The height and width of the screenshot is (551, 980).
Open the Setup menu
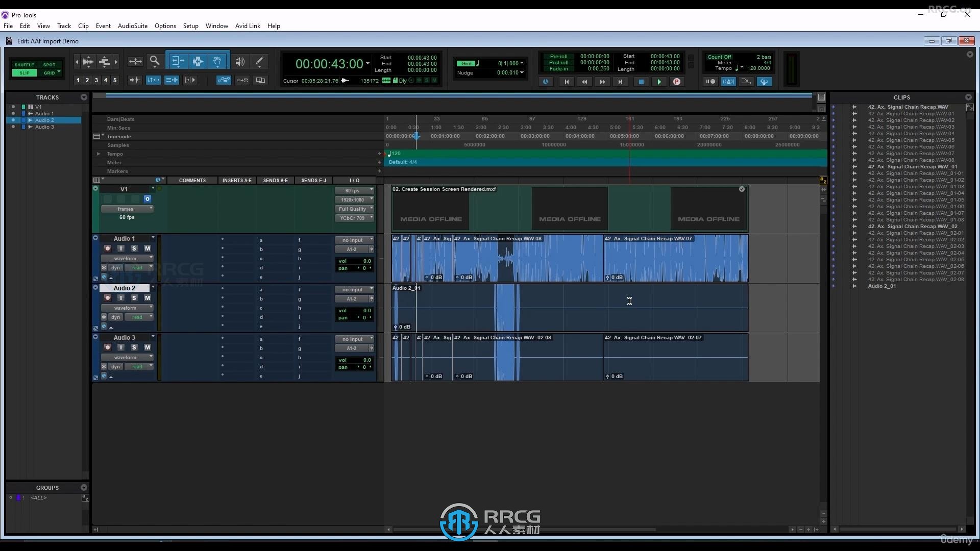tap(190, 26)
